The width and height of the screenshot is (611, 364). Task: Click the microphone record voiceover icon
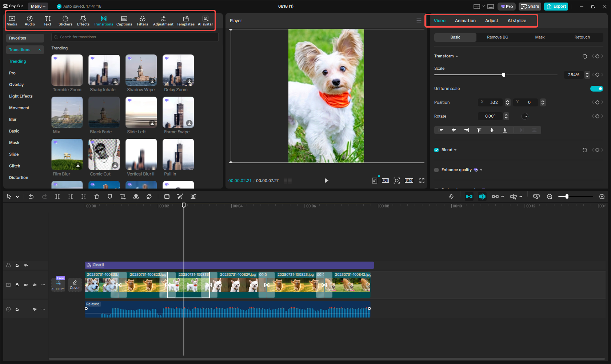click(451, 197)
